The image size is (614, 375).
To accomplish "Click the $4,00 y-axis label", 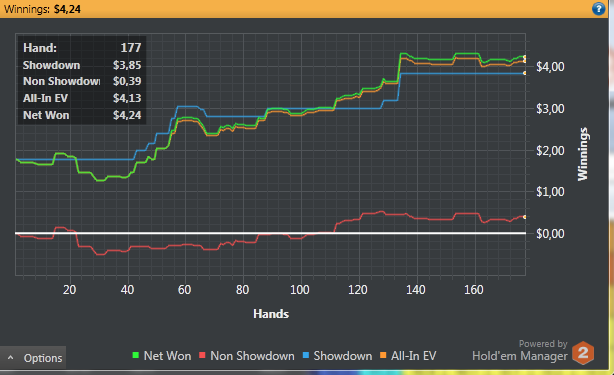I will tap(550, 67).
